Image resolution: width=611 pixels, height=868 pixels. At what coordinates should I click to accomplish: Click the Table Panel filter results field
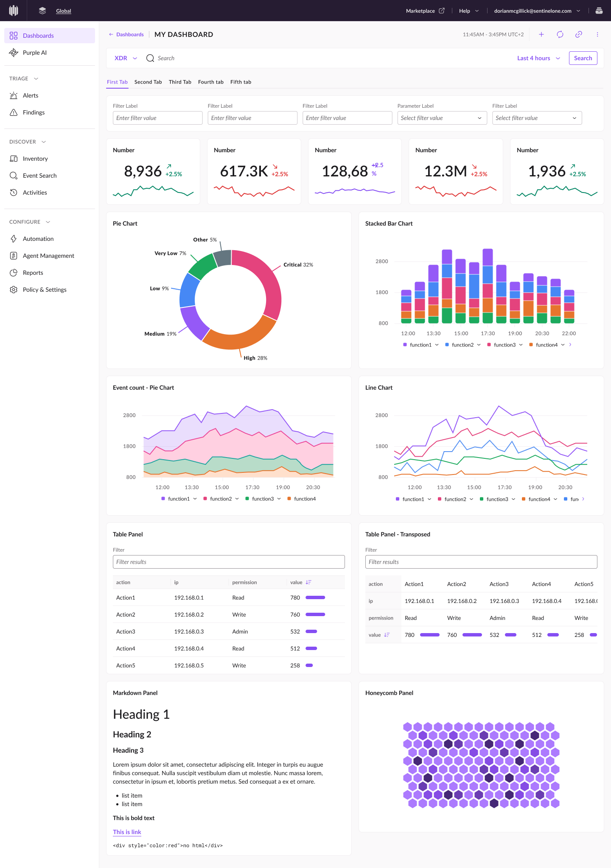click(x=229, y=562)
